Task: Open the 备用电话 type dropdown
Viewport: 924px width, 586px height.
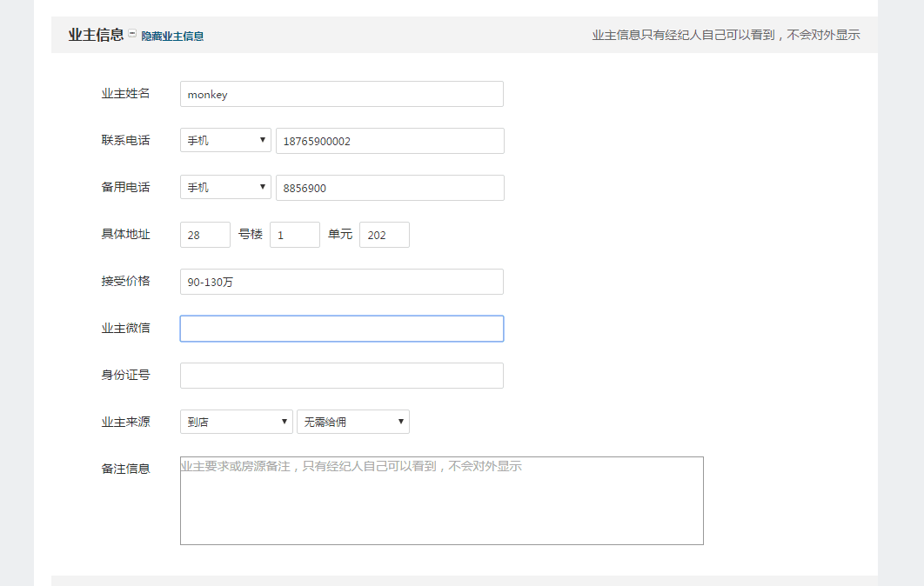Action: click(225, 187)
